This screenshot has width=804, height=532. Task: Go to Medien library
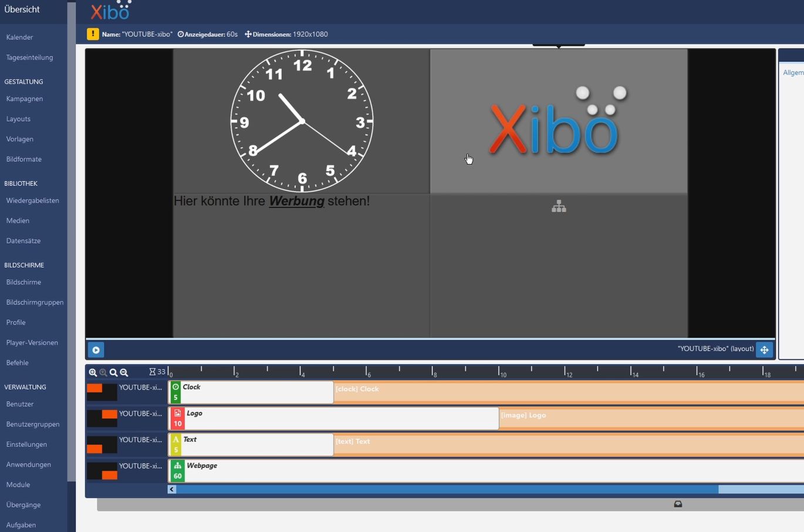(18, 221)
